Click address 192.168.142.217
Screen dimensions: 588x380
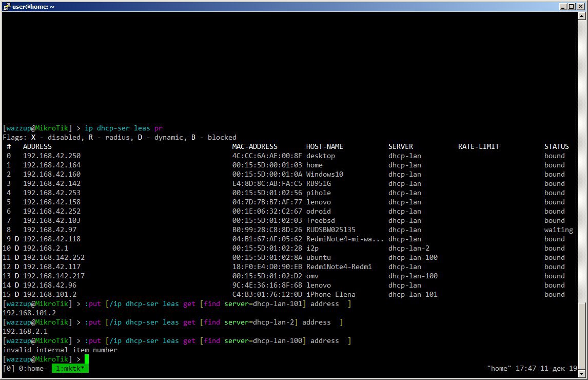54,276
